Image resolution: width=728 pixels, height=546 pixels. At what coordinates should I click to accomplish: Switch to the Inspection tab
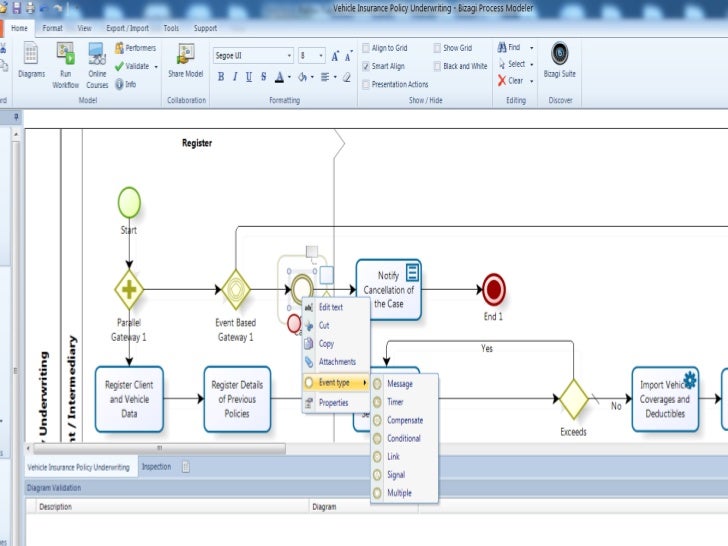point(156,467)
